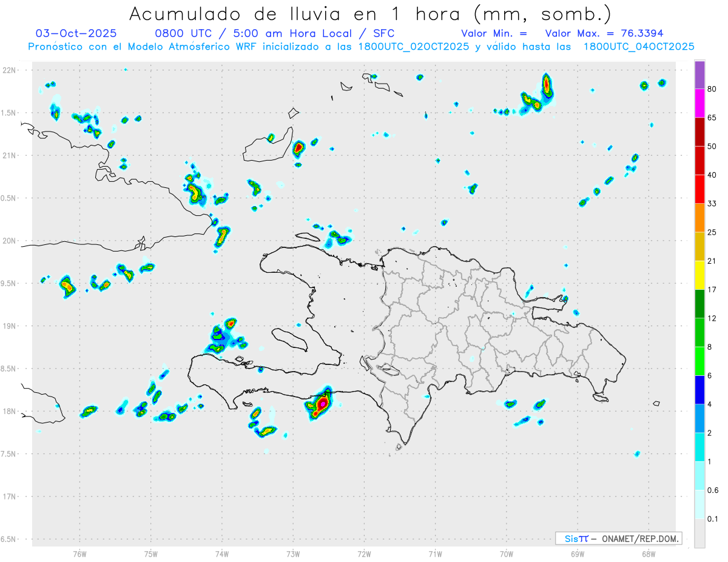
Task: Click the '75W' longitude label
Action: 151,554
